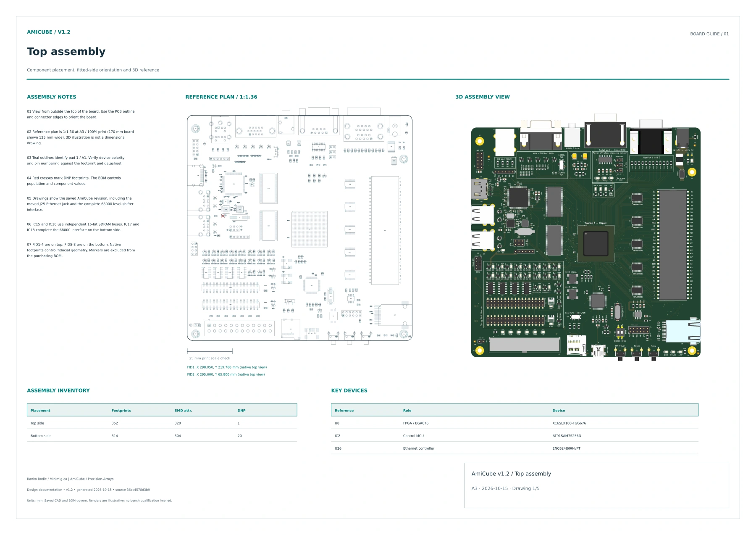Click the "Role" column header
756x535 pixels.
tap(407, 411)
